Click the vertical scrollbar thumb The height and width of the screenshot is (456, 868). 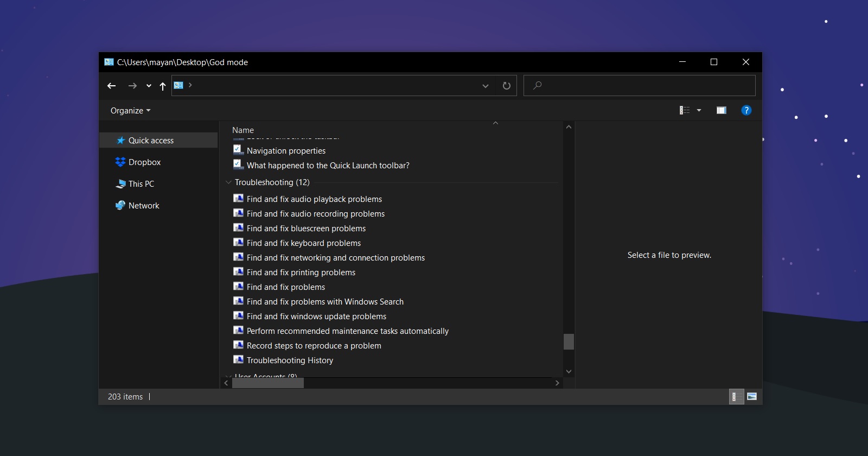569,341
